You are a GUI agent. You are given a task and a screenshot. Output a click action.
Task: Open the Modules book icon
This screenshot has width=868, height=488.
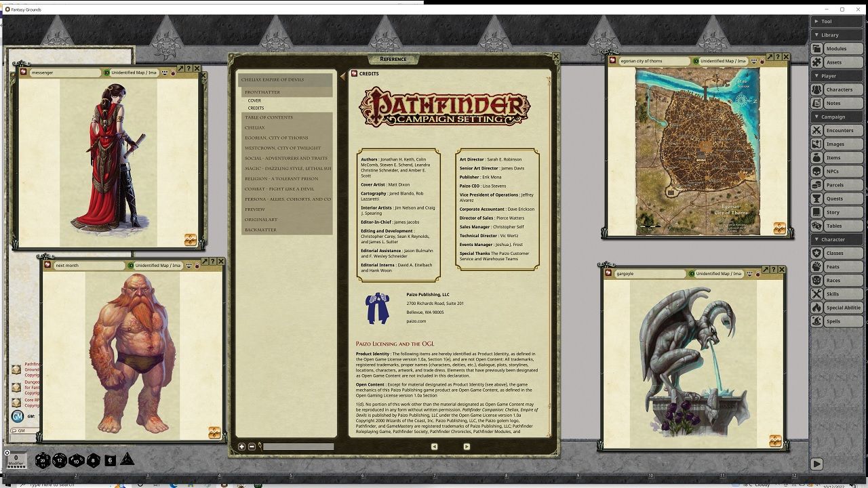[x=817, y=49]
